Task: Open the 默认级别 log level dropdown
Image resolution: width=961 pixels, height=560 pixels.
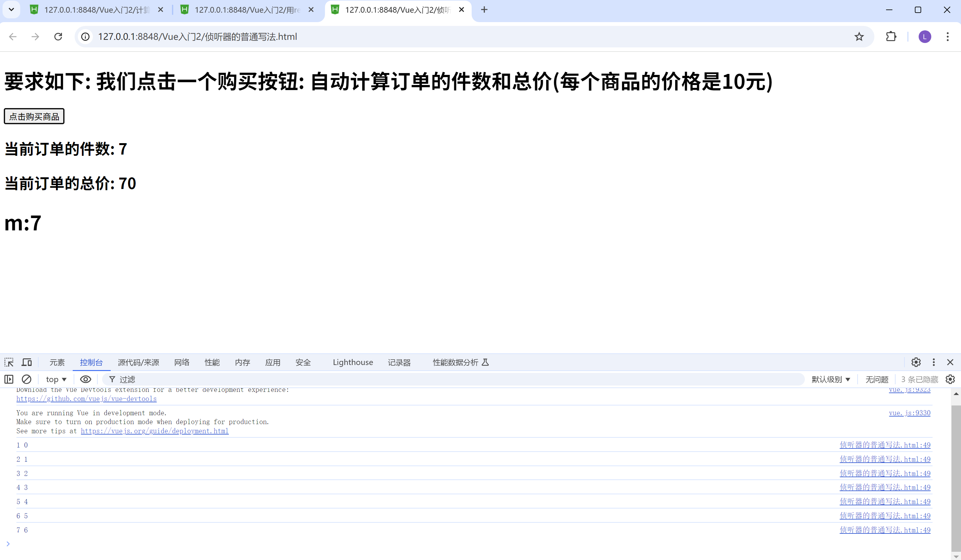Action: point(830,379)
